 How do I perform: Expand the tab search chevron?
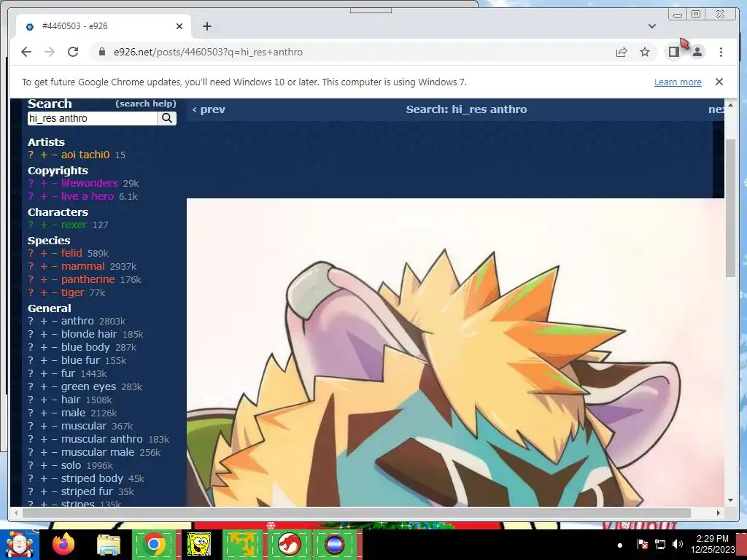click(x=651, y=26)
